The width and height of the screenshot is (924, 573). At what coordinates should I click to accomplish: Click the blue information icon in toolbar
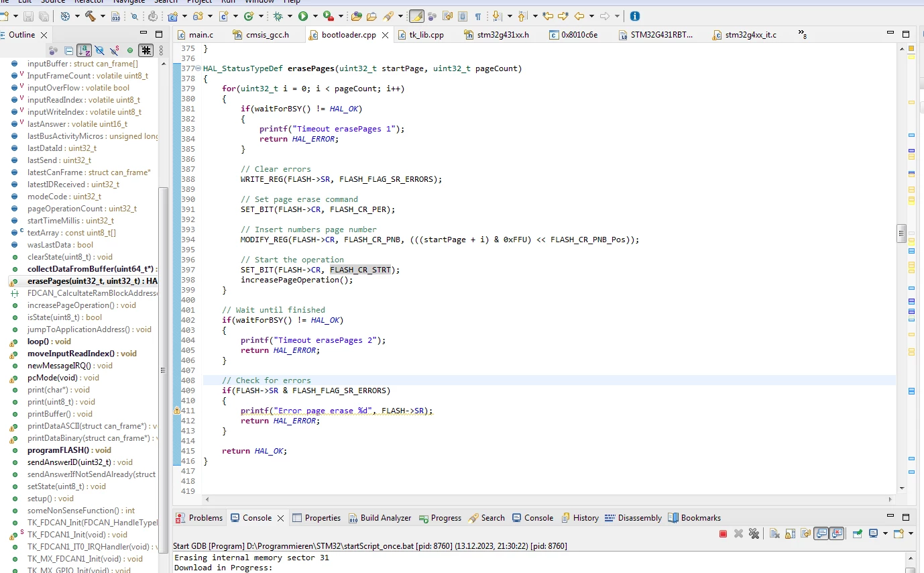click(x=634, y=16)
